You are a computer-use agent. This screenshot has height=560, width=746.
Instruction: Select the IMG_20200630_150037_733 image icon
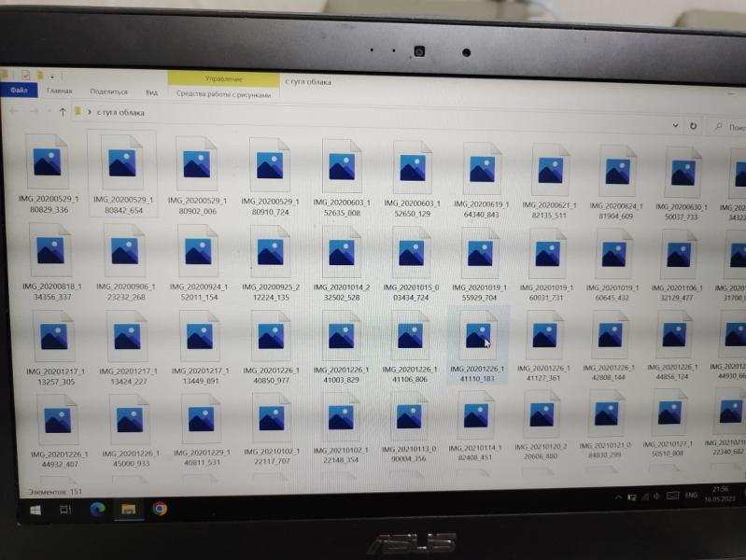click(x=683, y=173)
